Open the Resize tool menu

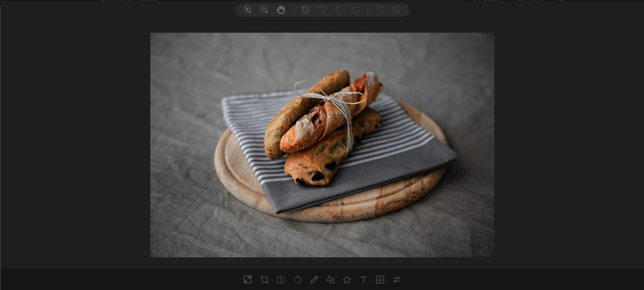coord(247,279)
